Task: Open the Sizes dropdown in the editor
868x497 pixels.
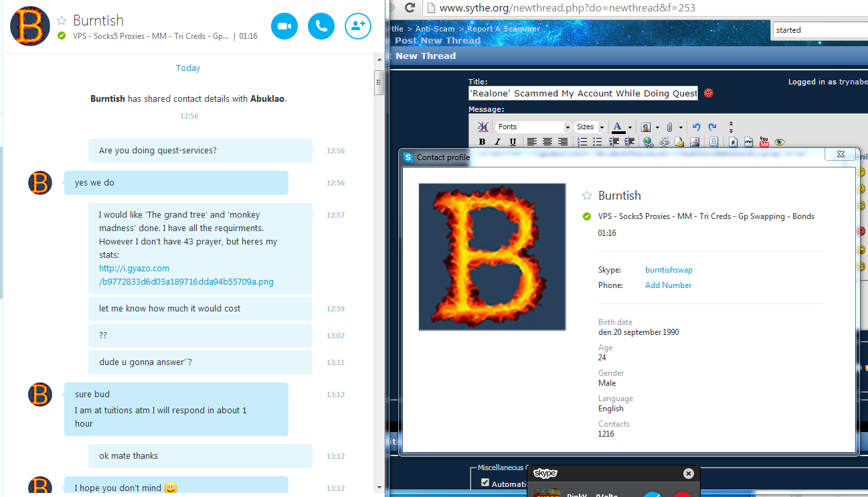Action: coord(590,127)
